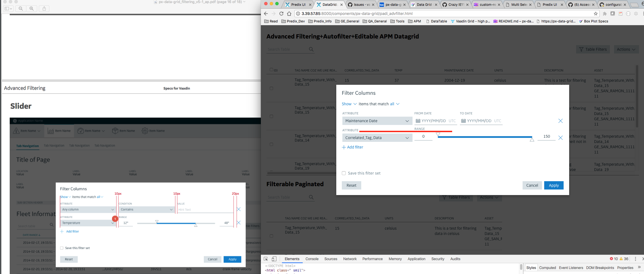Reload the page with the refresh icon

pos(281,13)
